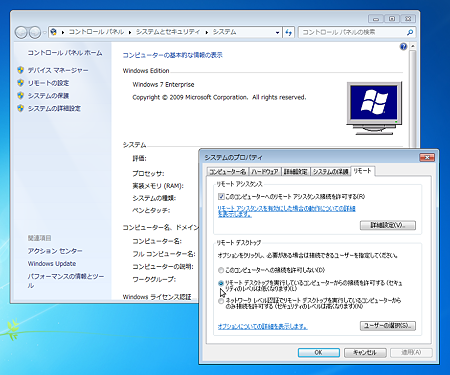The height and width of the screenshot is (375, 450).
Task: Open address bar history dropdown arrow
Action: (277, 33)
